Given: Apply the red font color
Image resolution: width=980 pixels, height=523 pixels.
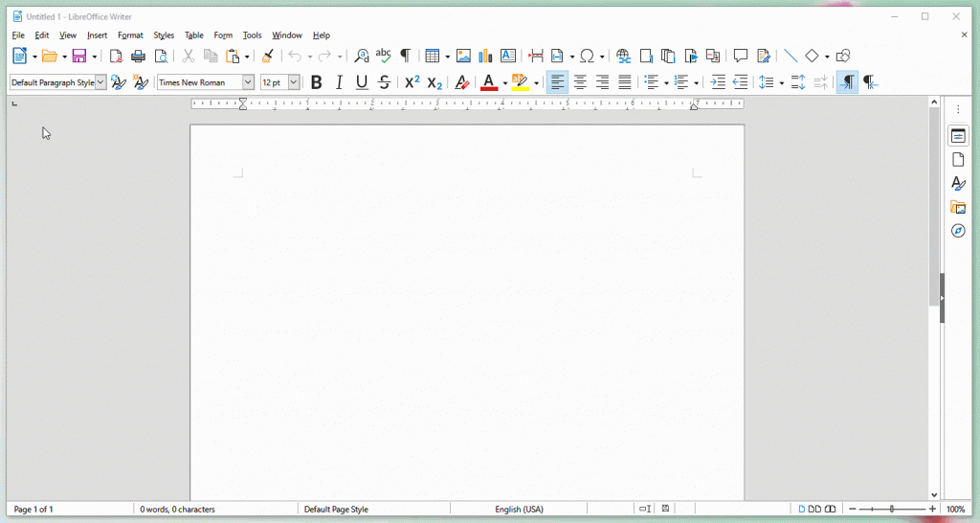Looking at the screenshot, I should pos(489,82).
